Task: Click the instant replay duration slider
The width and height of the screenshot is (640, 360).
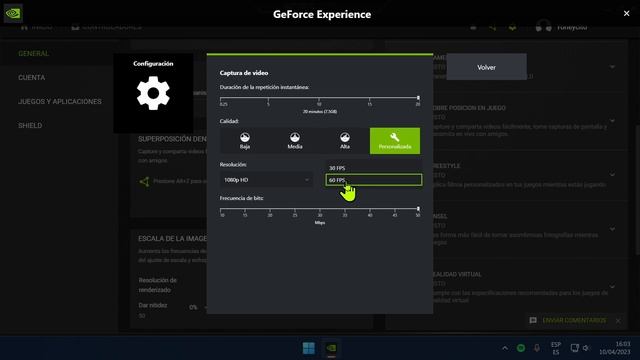Action: click(x=320, y=98)
